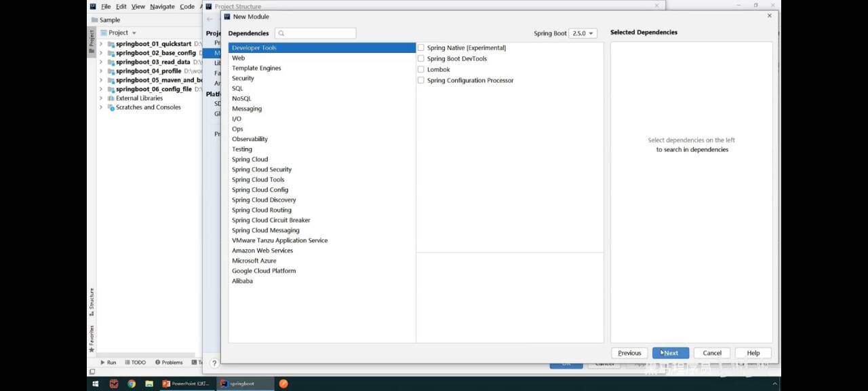
Task: Click the module icon next to springboot_01_quickstart
Action: pos(111,44)
